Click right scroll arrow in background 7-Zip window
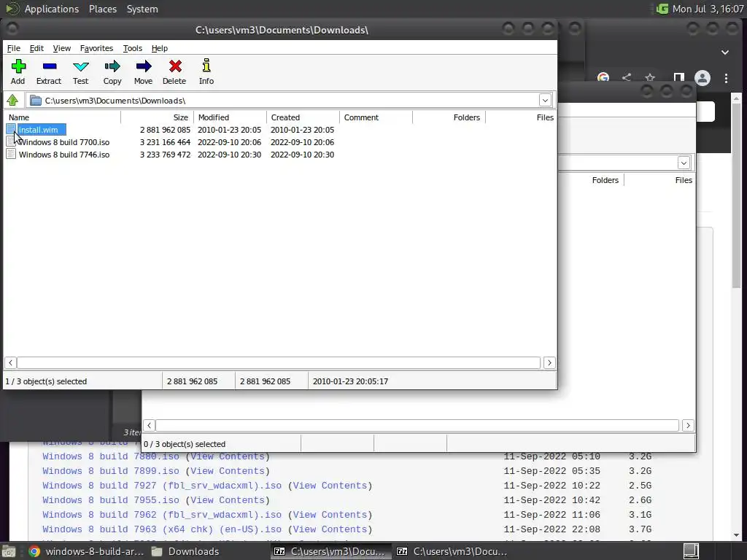This screenshot has width=747, height=560. click(x=688, y=425)
